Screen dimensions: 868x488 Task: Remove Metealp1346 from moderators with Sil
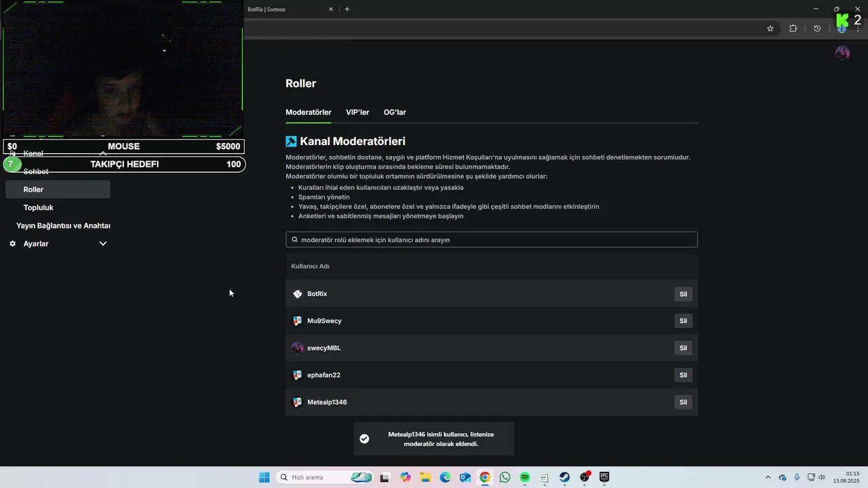click(683, 403)
